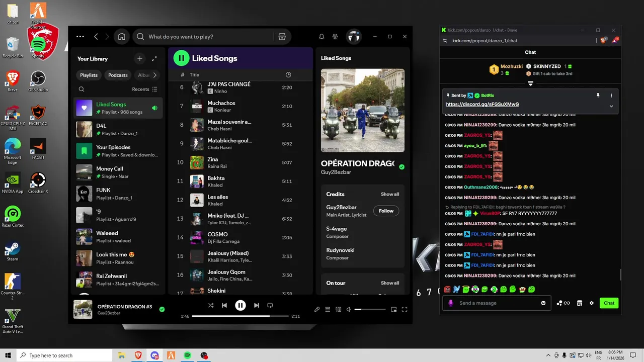
Task: Open Spotify miniplayer icon
Action: click(394, 310)
